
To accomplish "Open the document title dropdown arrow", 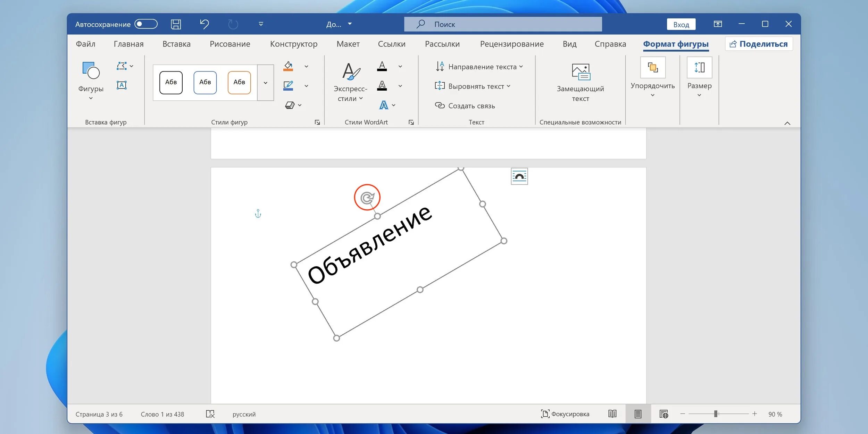I will point(350,24).
